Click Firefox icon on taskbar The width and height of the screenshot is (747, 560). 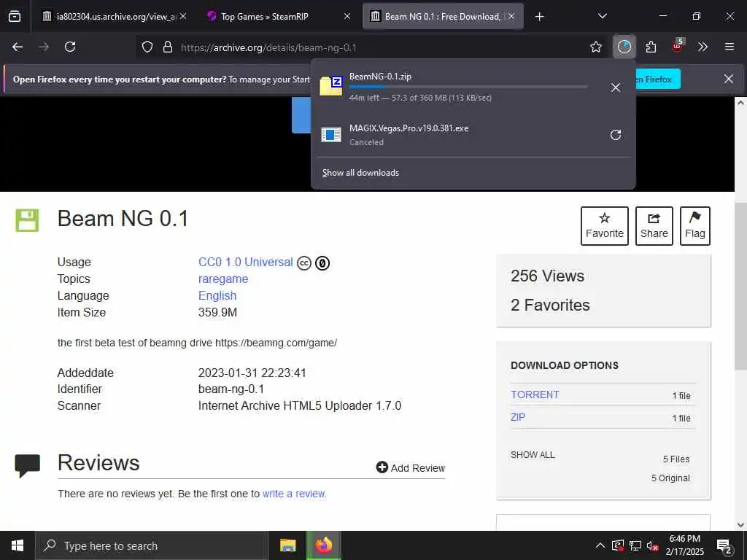coord(323,545)
